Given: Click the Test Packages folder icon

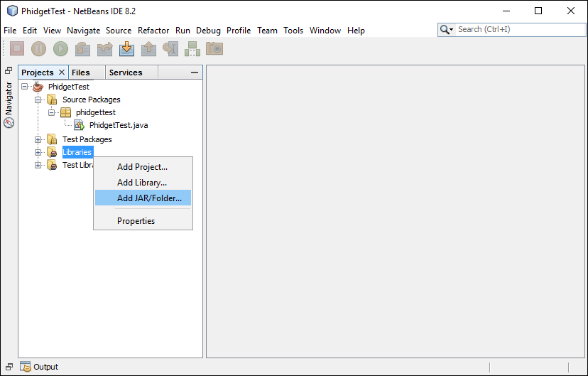Looking at the screenshot, I should coord(52,139).
